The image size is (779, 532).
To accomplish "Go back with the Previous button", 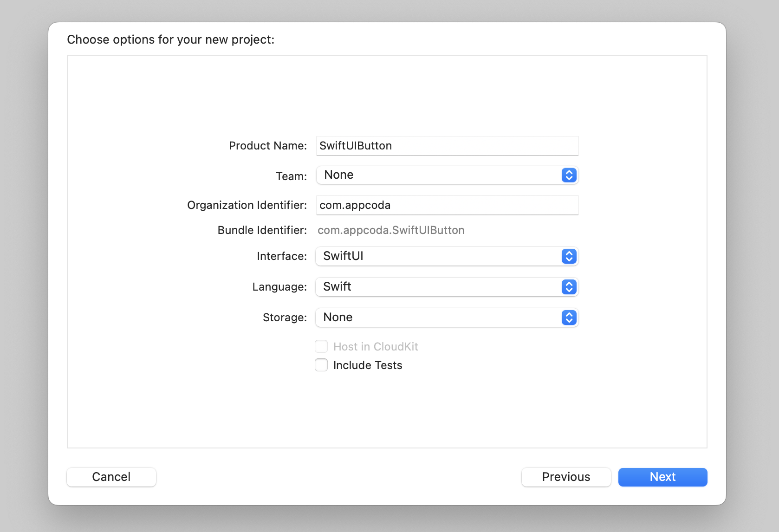I will pos(566,477).
